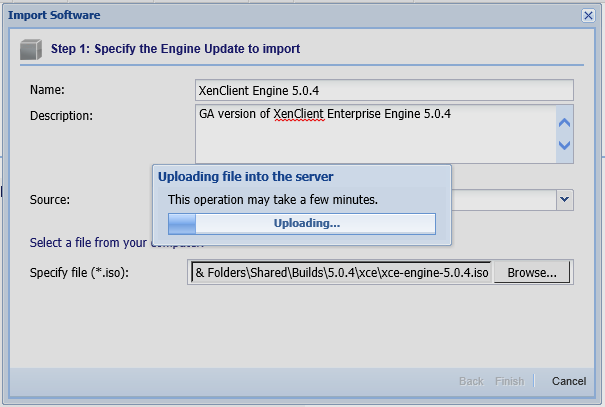Click the Back button
The image size is (605, 407).
(471, 381)
